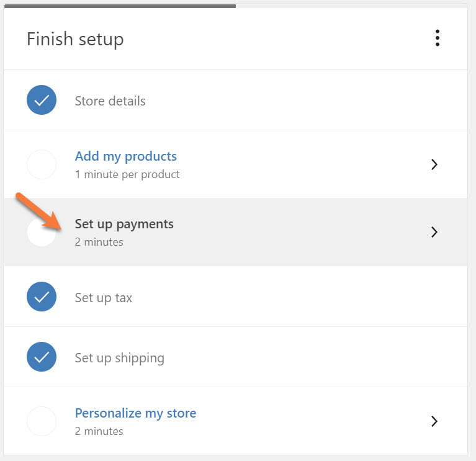
Task: Click the chevron arrow for Set up payments
Action: click(x=434, y=232)
